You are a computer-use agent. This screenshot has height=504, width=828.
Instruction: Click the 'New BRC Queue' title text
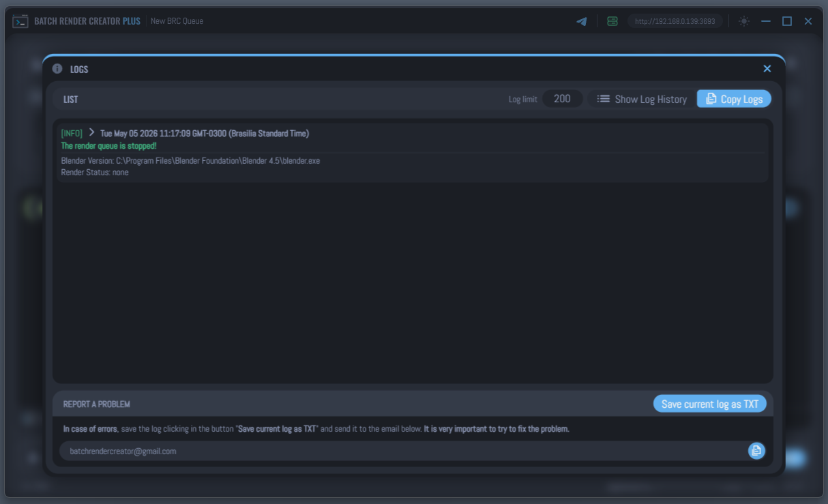coord(177,21)
